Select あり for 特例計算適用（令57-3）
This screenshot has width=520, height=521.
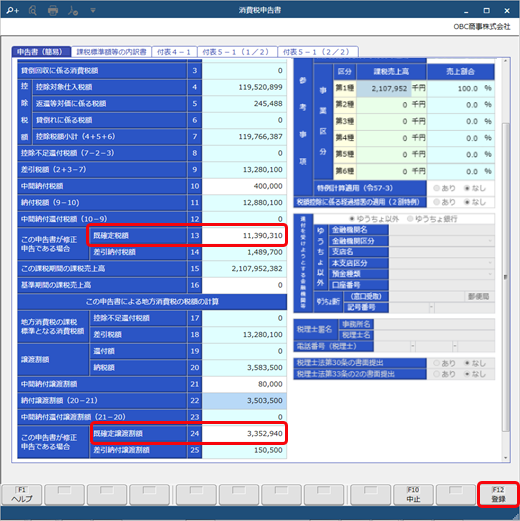pyautogui.click(x=436, y=188)
